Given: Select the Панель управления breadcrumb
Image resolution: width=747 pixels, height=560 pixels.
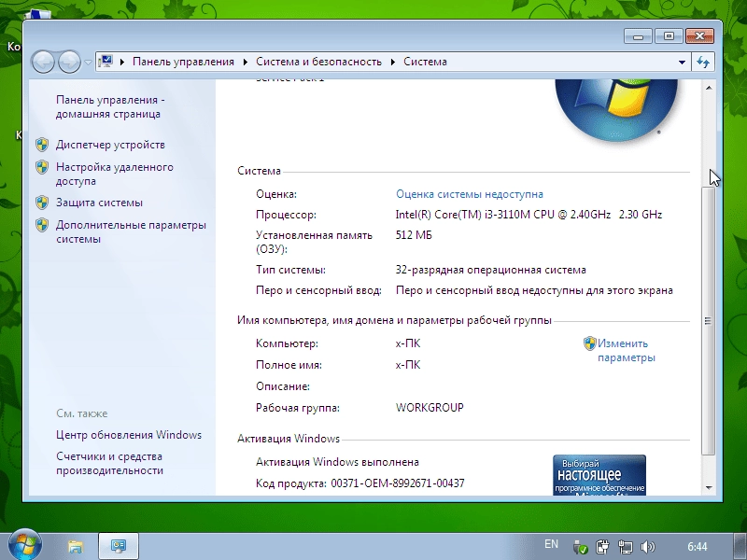Looking at the screenshot, I should (183, 62).
